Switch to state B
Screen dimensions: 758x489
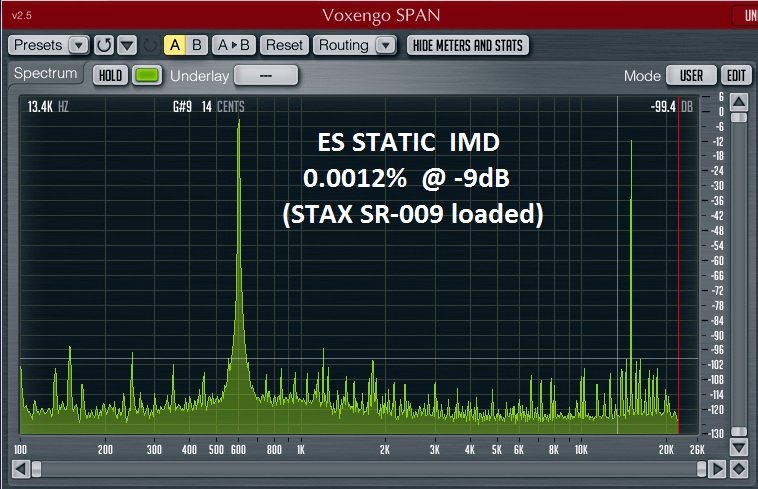(x=197, y=45)
